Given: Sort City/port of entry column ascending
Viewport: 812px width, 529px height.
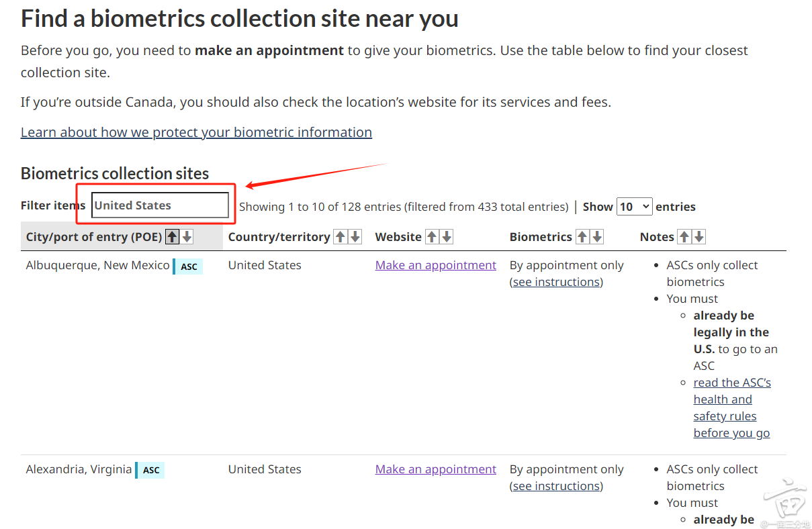Looking at the screenshot, I should click(x=173, y=237).
